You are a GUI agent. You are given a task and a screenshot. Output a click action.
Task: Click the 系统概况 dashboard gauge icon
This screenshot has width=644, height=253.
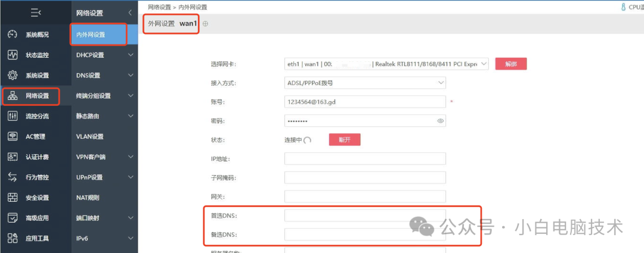(x=13, y=35)
